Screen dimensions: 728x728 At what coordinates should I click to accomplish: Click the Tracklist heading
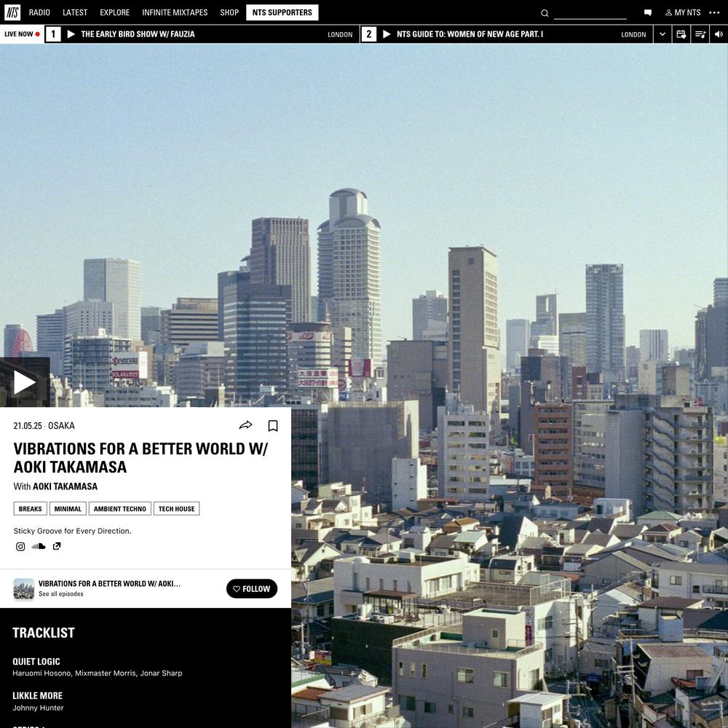tap(44, 633)
